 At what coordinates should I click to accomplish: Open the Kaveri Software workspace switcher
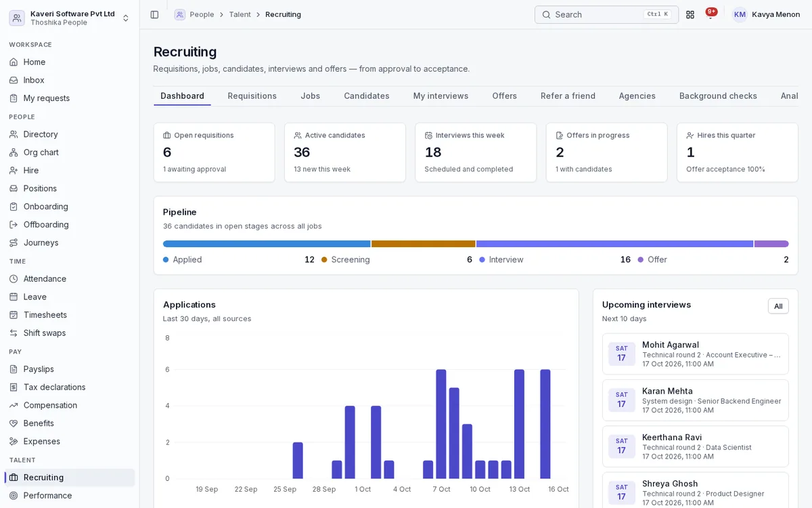(70, 18)
